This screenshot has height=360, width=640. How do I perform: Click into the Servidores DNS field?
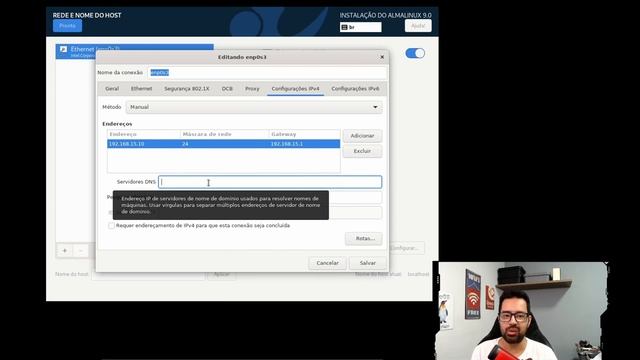[x=270, y=182]
